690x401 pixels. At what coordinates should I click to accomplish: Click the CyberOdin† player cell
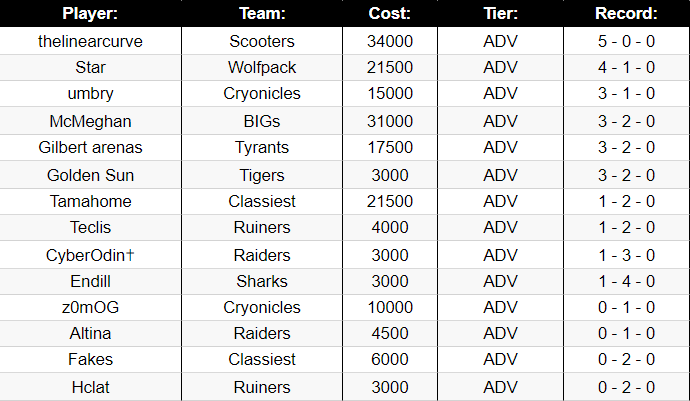coord(90,255)
